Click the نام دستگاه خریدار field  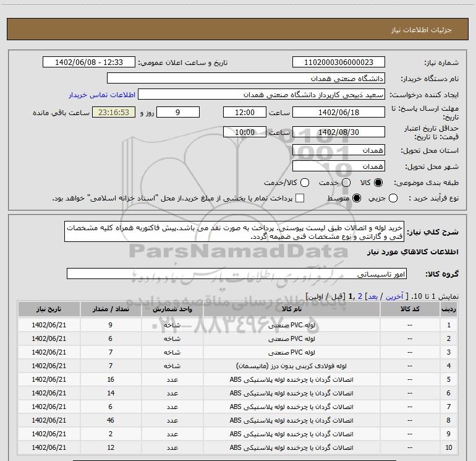click(x=246, y=79)
